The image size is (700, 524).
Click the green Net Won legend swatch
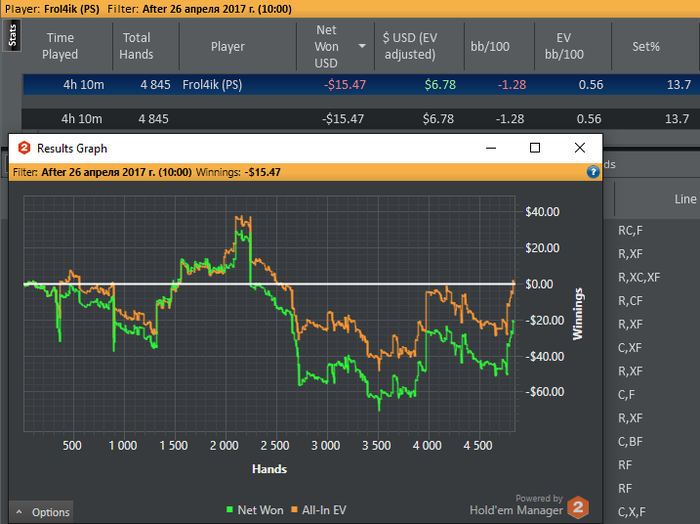[x=230, y=509]
